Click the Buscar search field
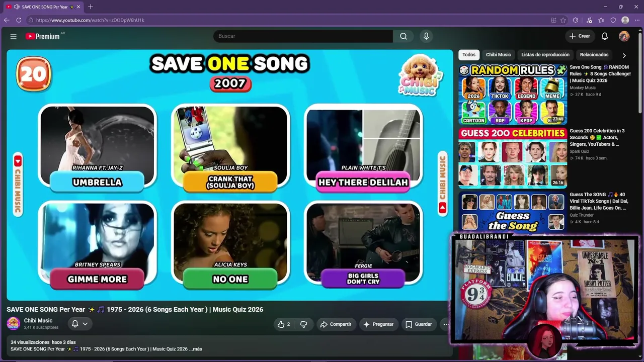This screenshot has width=644, height=362. [303, 36]
